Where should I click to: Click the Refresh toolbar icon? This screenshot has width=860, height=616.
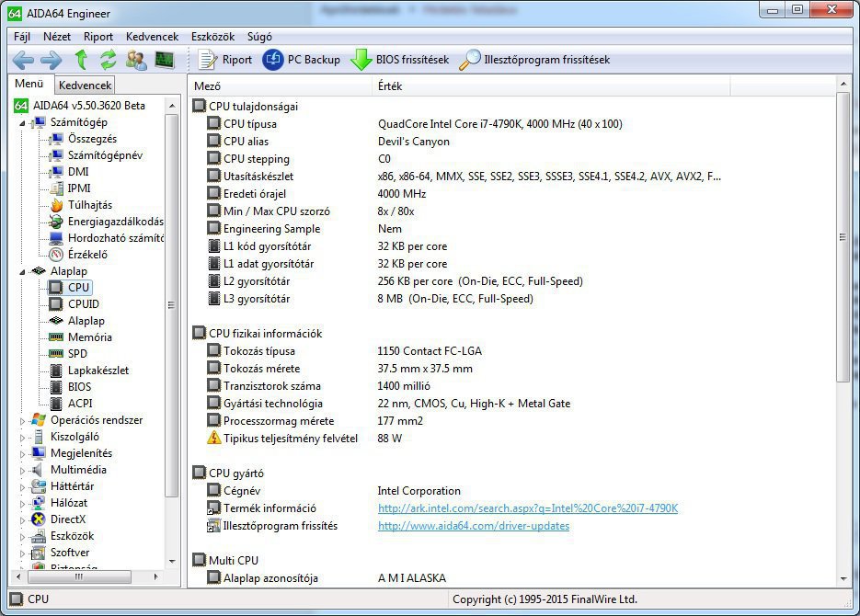point(109,59)
